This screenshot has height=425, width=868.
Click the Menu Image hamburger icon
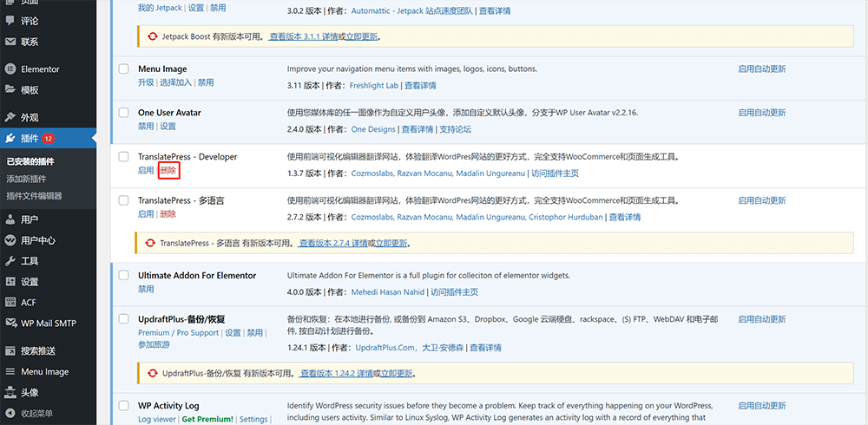pyautogui.click(x=10, y=371)
